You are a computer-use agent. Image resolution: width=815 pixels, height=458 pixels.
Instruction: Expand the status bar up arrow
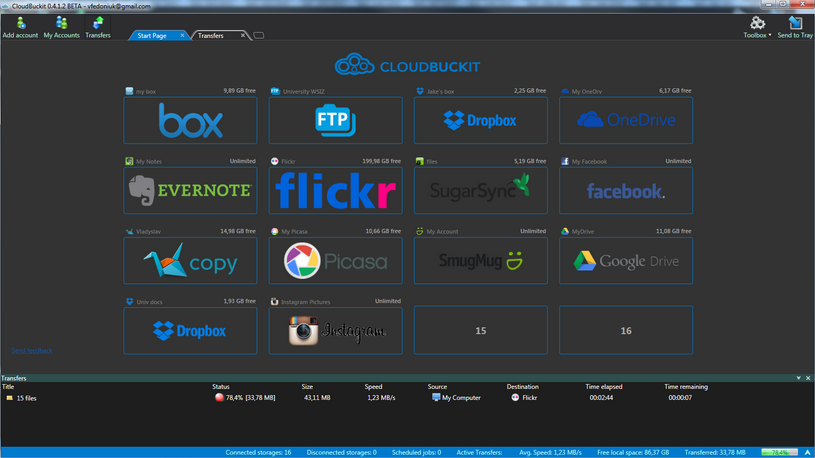click(807, 453)
